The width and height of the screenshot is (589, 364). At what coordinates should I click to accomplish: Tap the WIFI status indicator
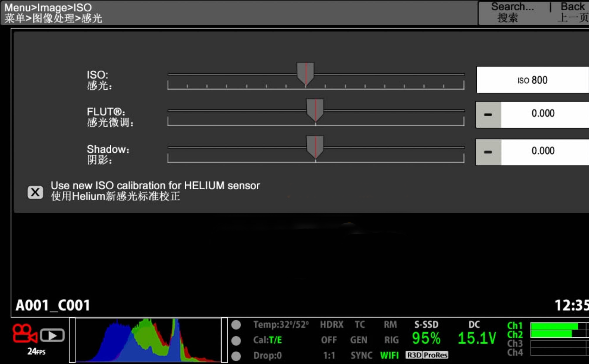click(389, 355)
